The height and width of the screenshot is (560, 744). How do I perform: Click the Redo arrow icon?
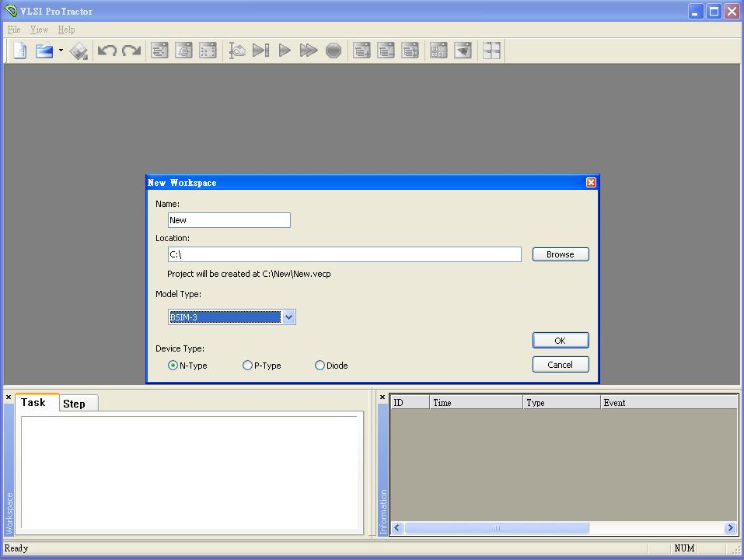(x=131, y=51)
